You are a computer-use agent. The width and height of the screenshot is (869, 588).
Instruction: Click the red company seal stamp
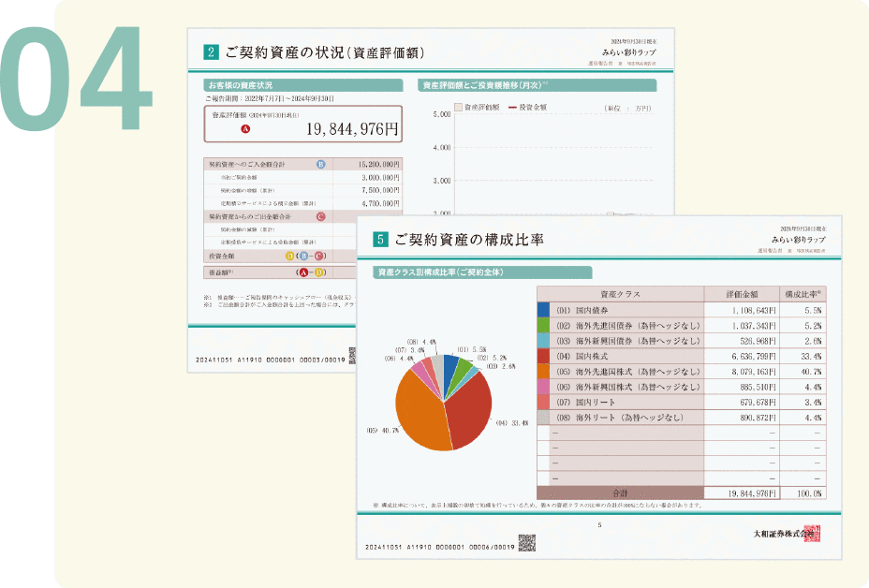point(811,533)
